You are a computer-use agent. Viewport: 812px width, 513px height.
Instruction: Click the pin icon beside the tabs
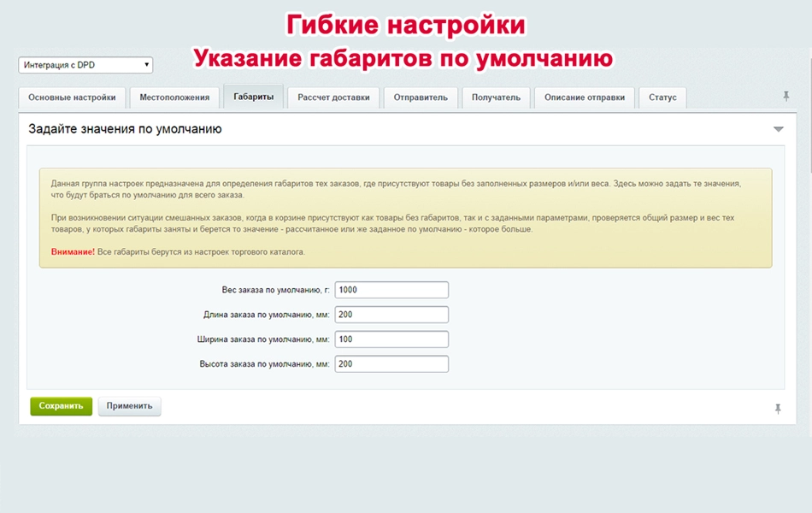pos(786,96)
